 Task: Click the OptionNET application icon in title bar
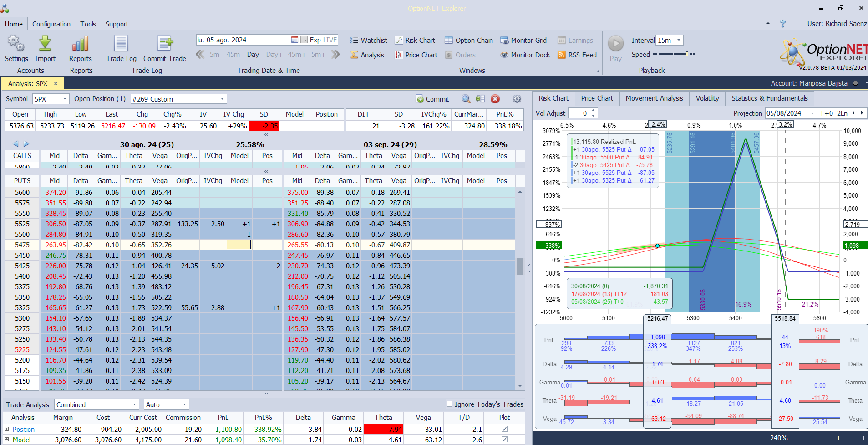pos(5,8)
